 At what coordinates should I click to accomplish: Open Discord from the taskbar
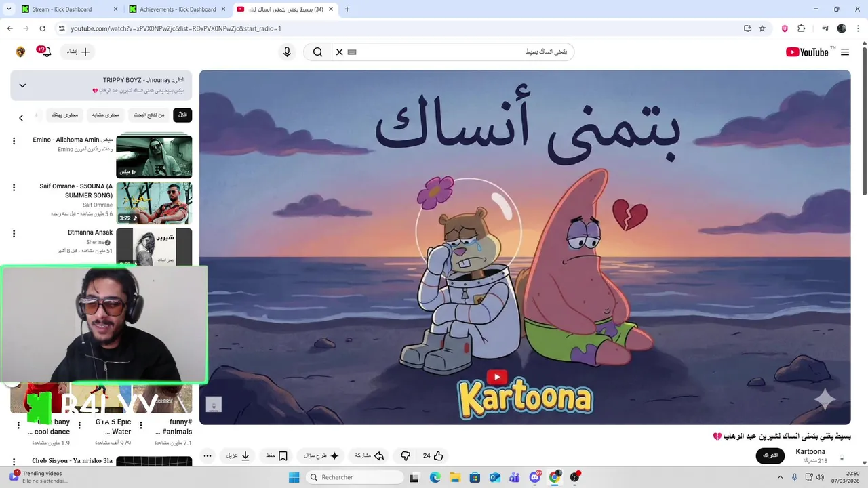[535, 477]
